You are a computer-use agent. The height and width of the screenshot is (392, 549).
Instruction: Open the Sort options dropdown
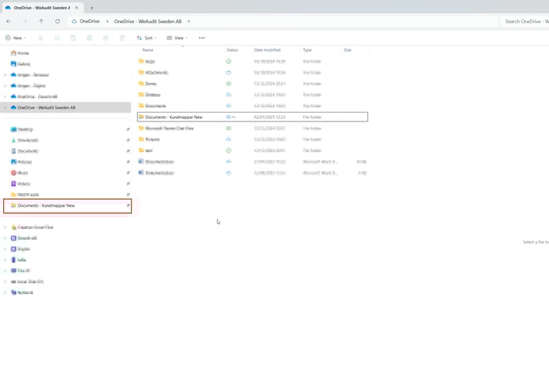(x=147, y=38)
